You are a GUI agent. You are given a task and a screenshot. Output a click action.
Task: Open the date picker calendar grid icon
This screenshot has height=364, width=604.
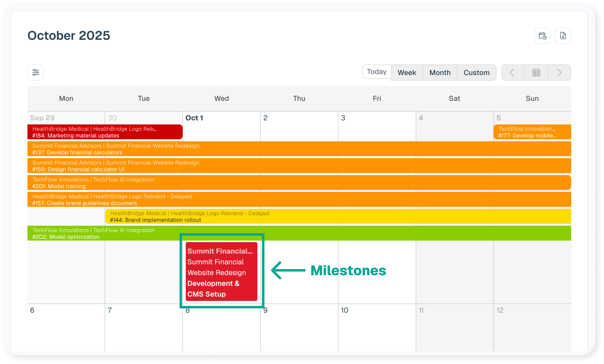click(536, 73)
